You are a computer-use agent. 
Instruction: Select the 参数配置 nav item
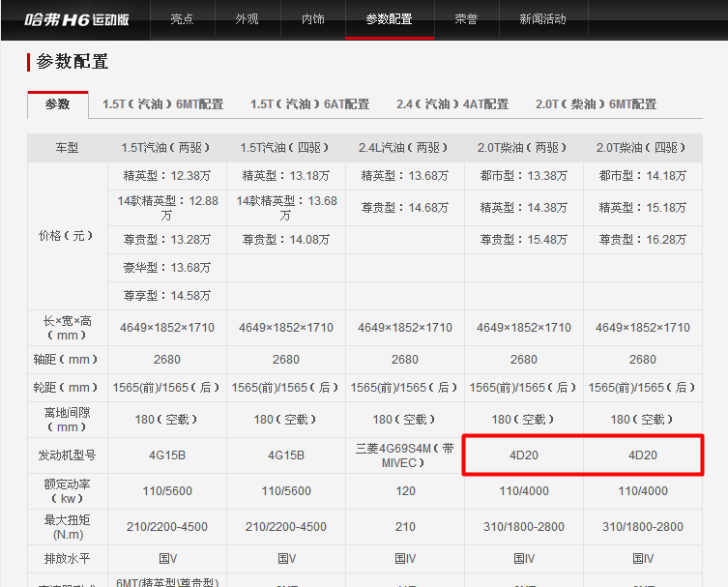(x=389, y=19)
